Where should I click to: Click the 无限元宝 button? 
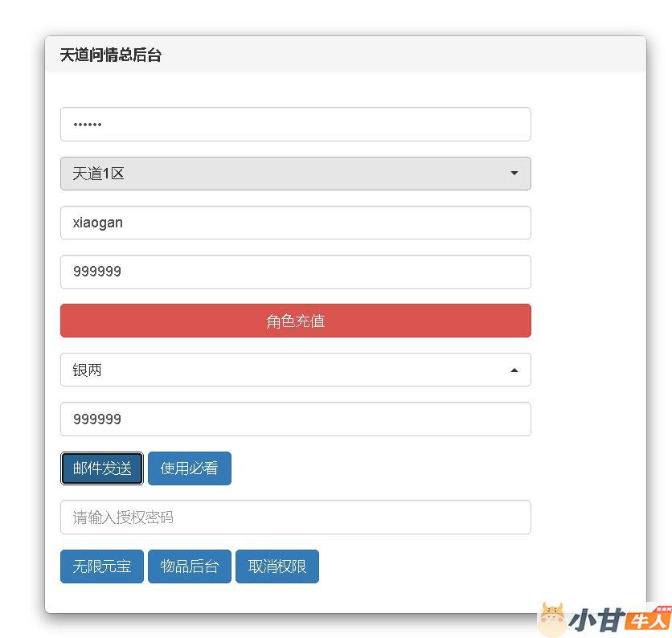[102, 566]
